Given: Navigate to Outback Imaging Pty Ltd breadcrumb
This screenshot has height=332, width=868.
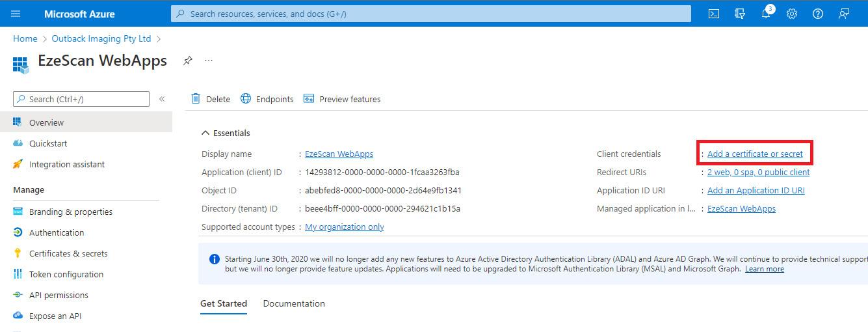Looking at the screenshot, I should pyautogui.click(x=101, y=39).
